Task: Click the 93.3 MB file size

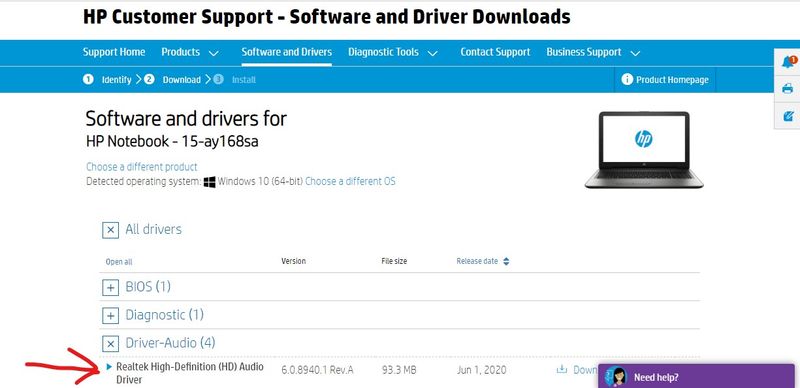Action: point(399,370)
